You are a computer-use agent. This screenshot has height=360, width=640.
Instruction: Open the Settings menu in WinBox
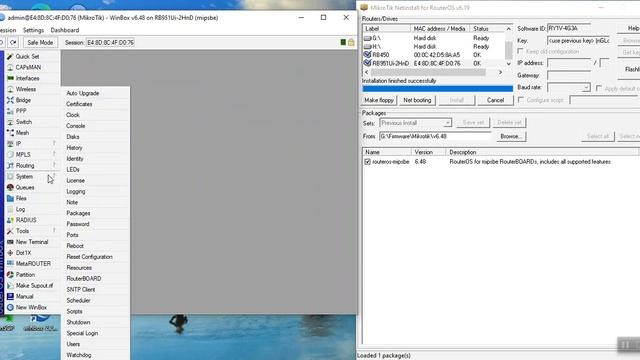click(x=33, y=30)
